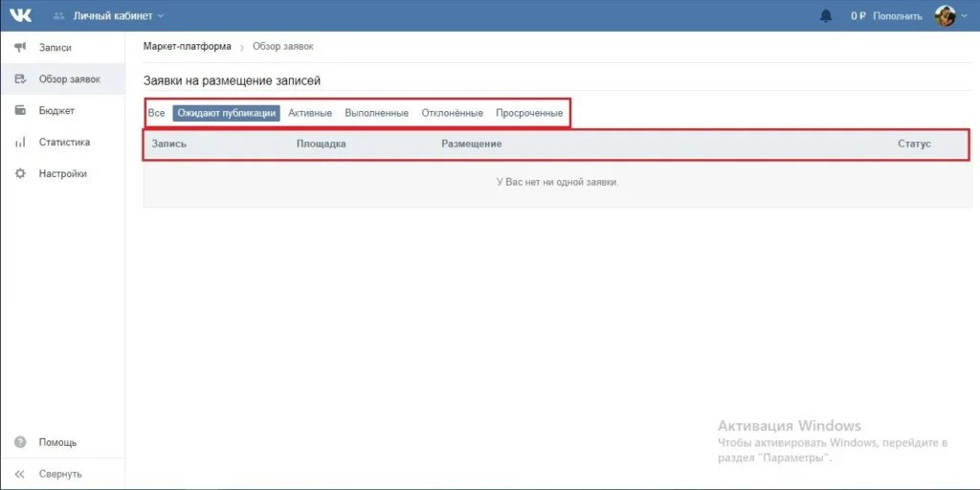
Task: Click the gear icon for Настройки
Action: click(20, 174)
